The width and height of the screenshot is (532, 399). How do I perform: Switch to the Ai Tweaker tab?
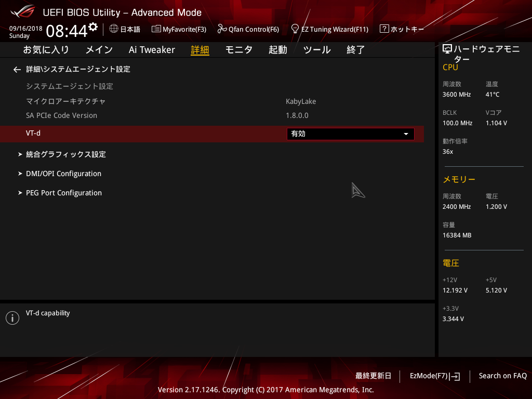pos(151,49)
